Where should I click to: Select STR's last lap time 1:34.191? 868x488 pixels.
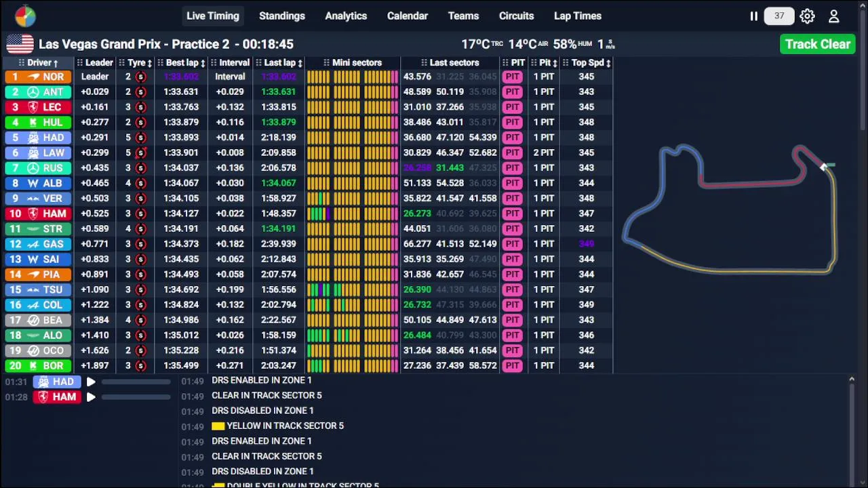(x=279, y=228)
